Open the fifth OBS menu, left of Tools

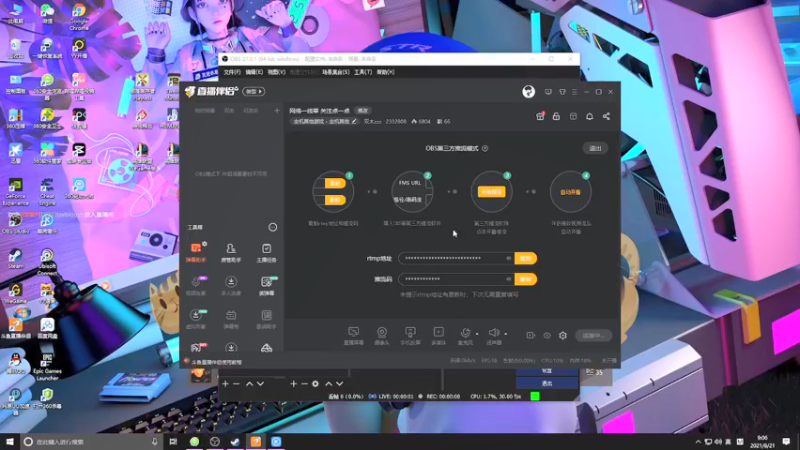pos(336,72)
